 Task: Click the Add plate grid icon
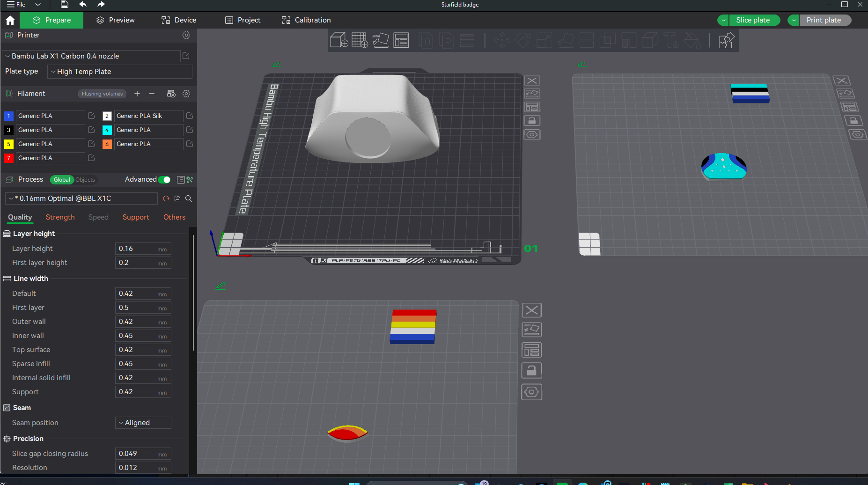tap(360, 40)
